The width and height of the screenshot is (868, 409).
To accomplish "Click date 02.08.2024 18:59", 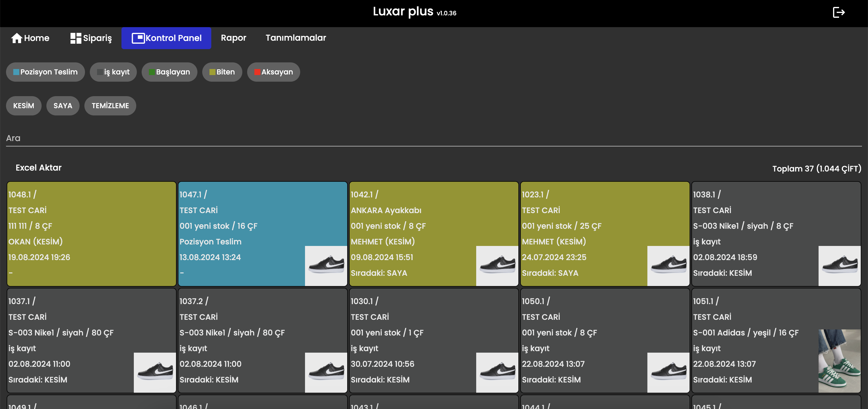I will point(725,257).
